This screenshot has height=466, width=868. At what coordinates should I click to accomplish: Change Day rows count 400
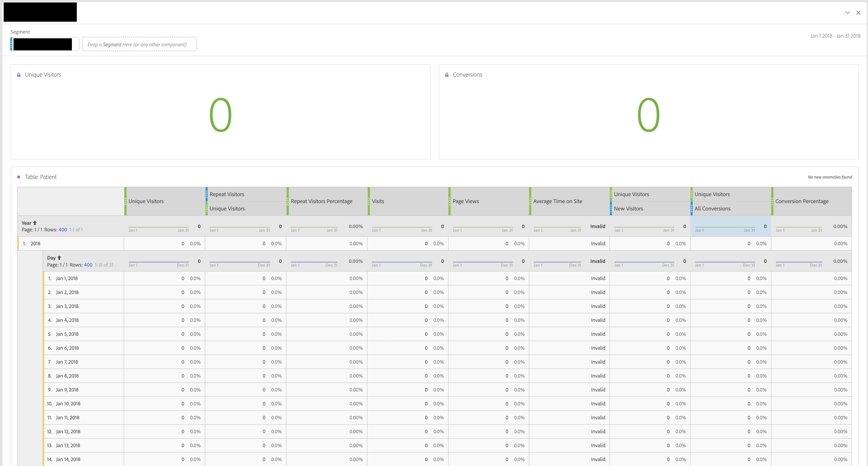point(88,265)
